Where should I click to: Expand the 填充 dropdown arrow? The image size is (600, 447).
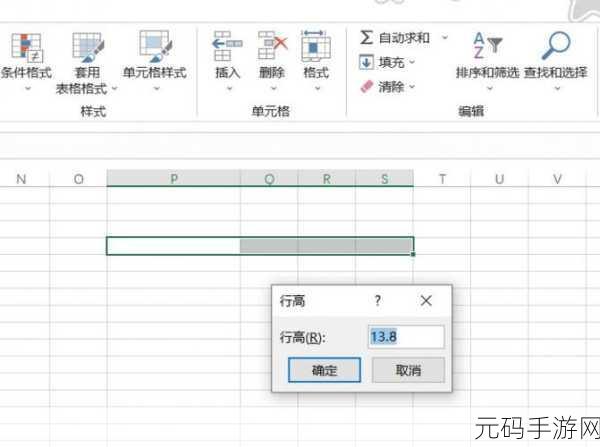(412, 62)
